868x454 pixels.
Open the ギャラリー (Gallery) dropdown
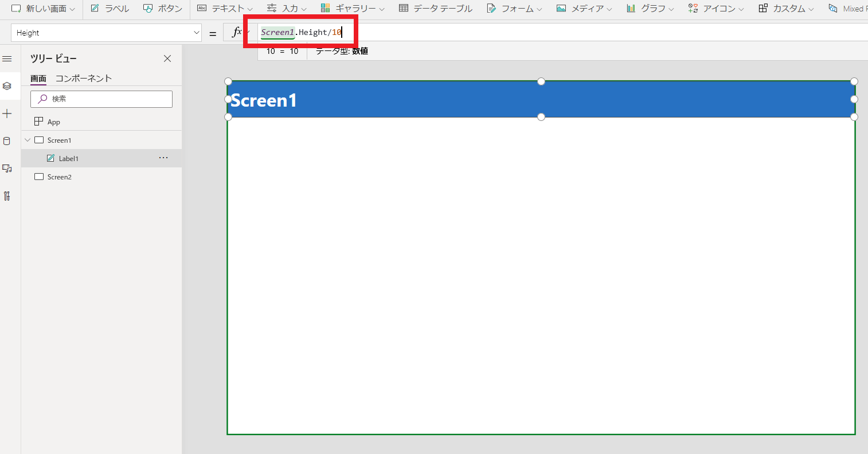point(353,9)
